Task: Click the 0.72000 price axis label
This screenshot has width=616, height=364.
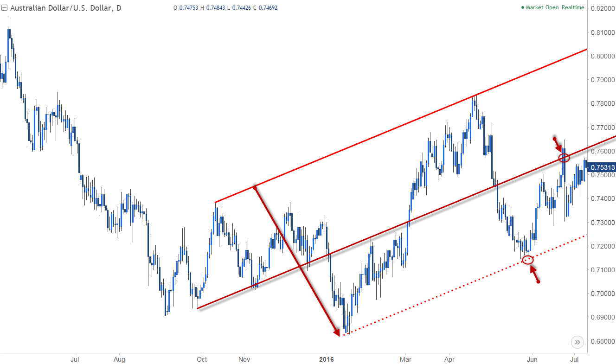Action: coord(602,246)
